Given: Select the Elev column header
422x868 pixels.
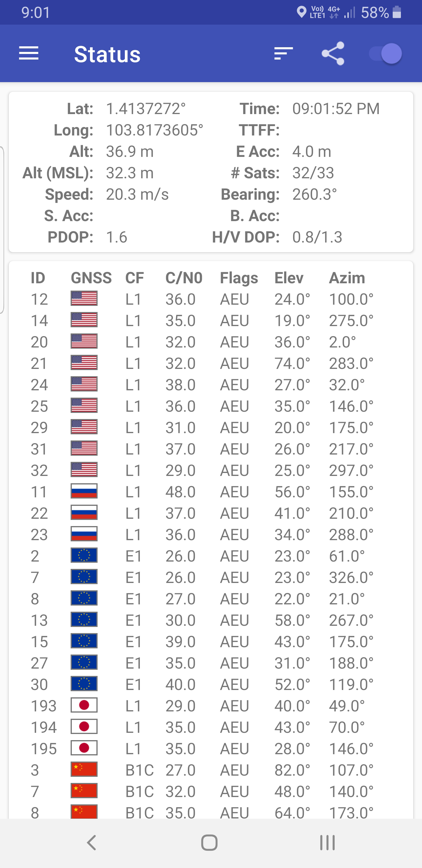Looking at the screenshot, I should [289, 278].
